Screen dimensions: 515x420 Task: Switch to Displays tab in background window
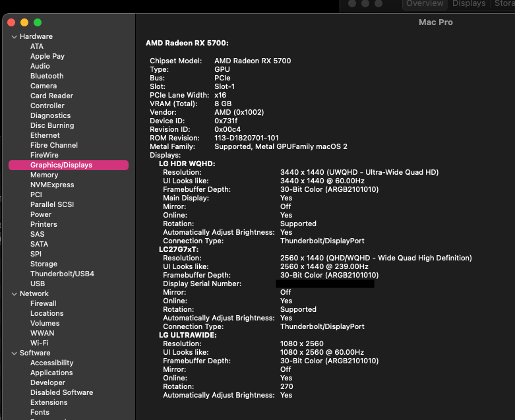[469, 3]
